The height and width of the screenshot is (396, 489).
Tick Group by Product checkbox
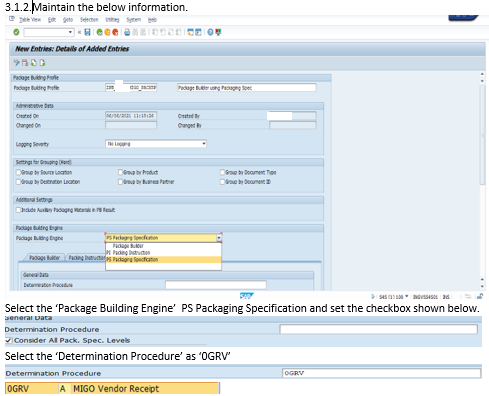pos(121,172)
